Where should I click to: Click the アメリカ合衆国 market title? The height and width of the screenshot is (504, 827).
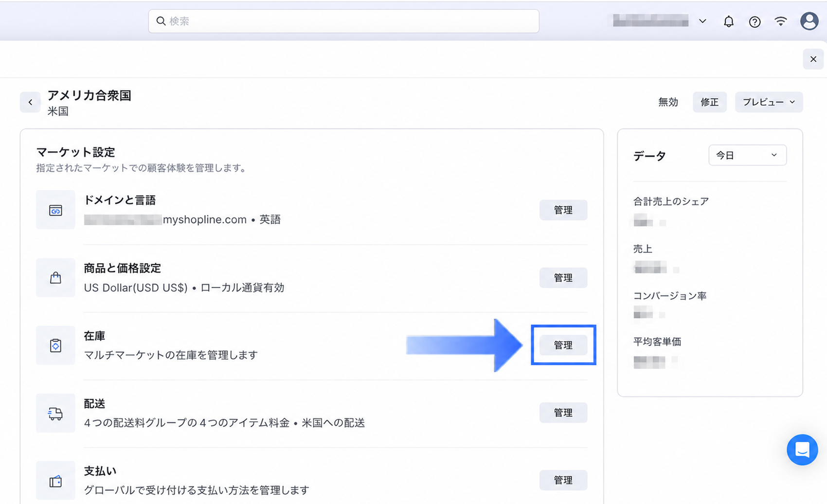pos(89,95)
